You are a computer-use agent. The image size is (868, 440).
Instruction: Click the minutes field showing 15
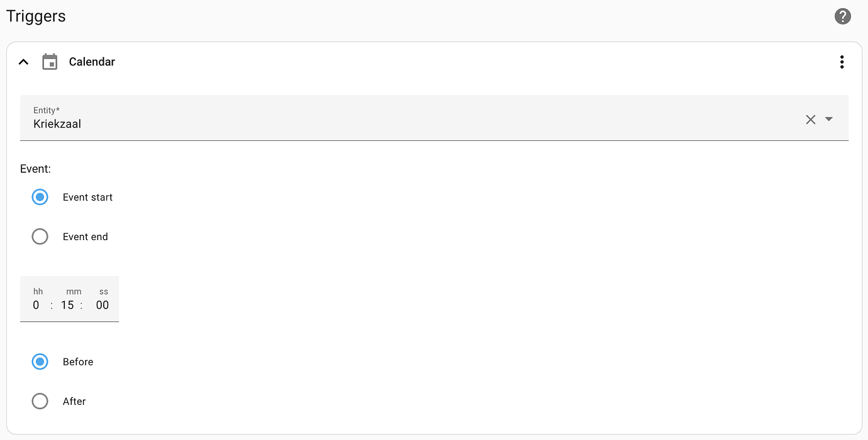click(x=67, y=305)
